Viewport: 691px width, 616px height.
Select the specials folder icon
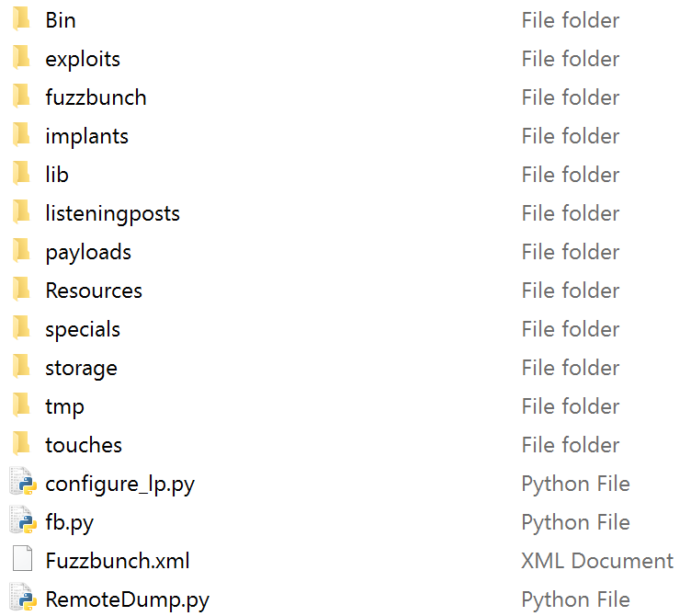21,328
